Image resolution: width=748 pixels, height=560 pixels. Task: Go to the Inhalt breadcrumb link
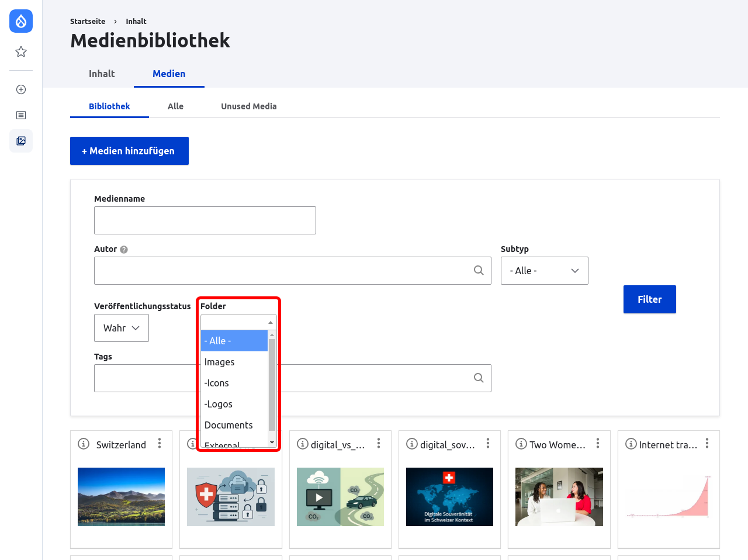click(x=136, y=21)
